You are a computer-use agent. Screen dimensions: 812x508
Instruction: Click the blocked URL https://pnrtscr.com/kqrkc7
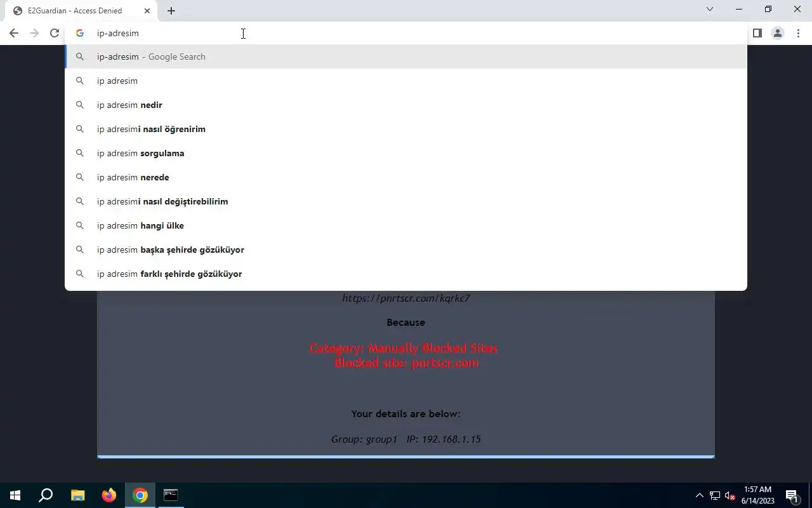(406, 298)
